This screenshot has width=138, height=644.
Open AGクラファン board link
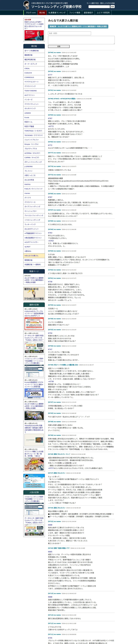click(34, 95)
